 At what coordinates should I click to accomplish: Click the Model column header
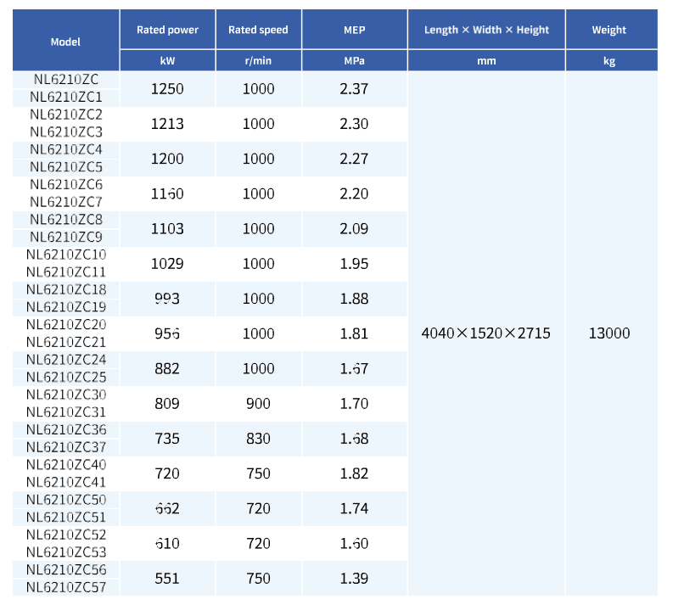pos(65,42)
